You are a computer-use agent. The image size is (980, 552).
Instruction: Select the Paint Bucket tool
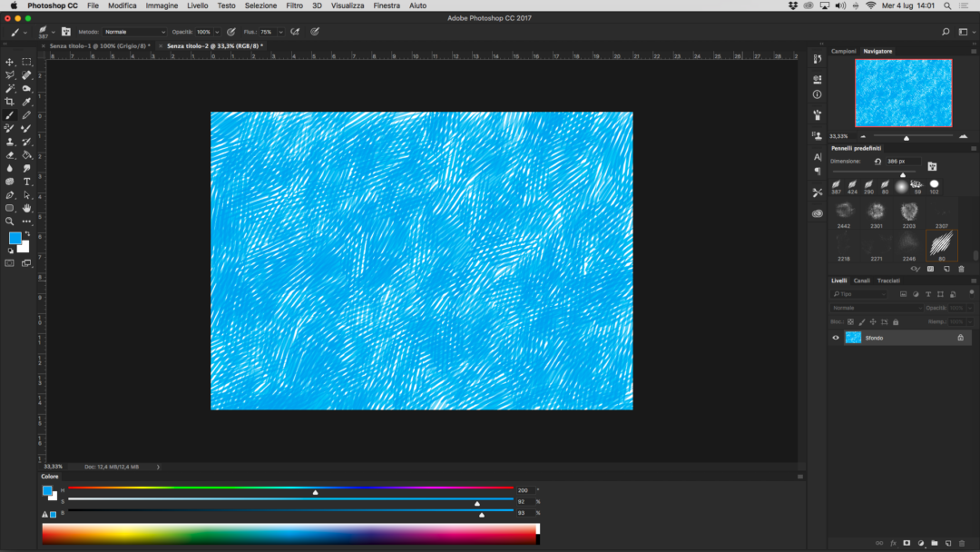point(26,155)
